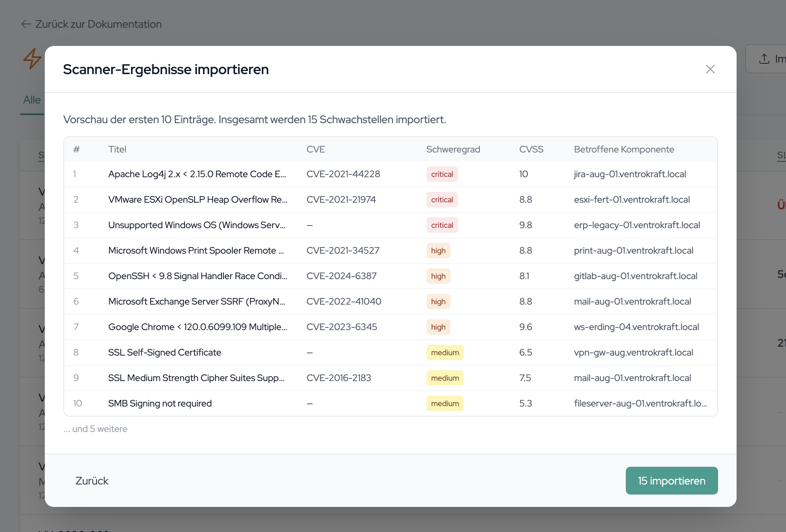Click high badge in OpenSSH row
This screenshot has width=786, height=532.
point(438,276)
